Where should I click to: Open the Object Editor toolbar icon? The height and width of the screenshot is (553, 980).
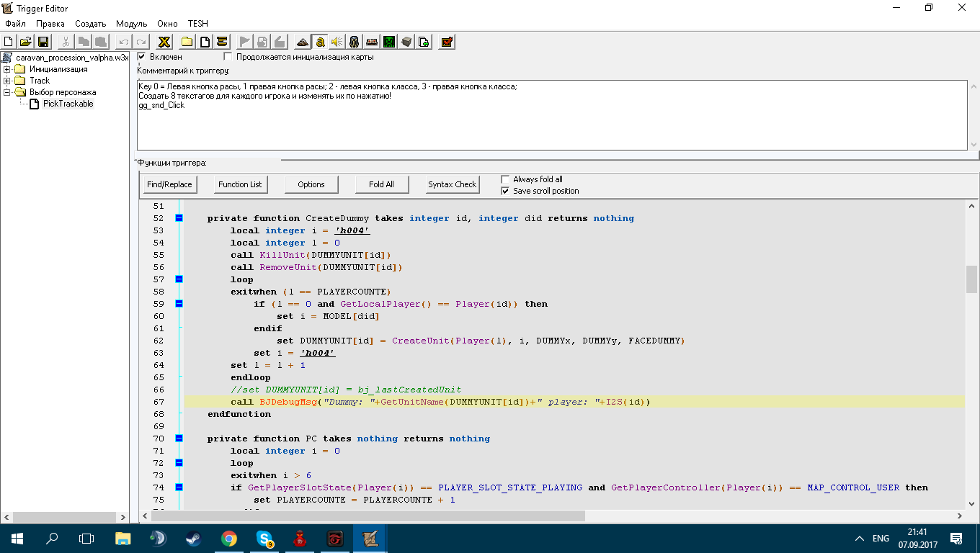(x=354, y=42)
